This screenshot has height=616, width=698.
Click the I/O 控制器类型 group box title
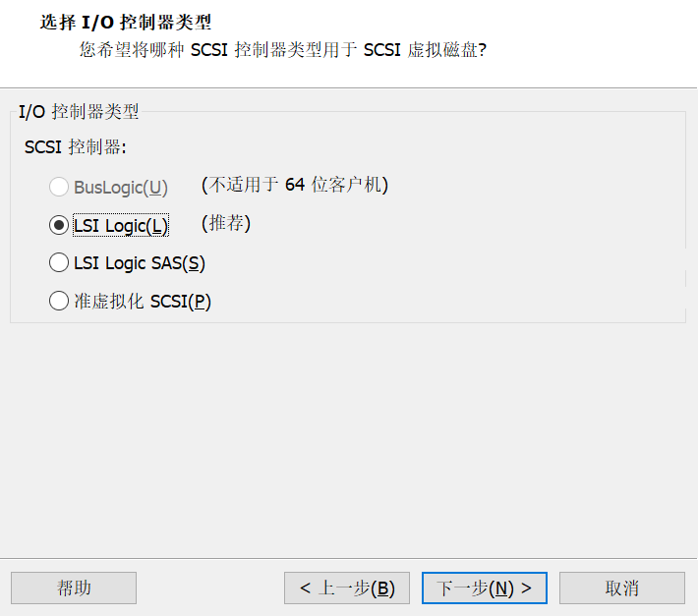80,112
